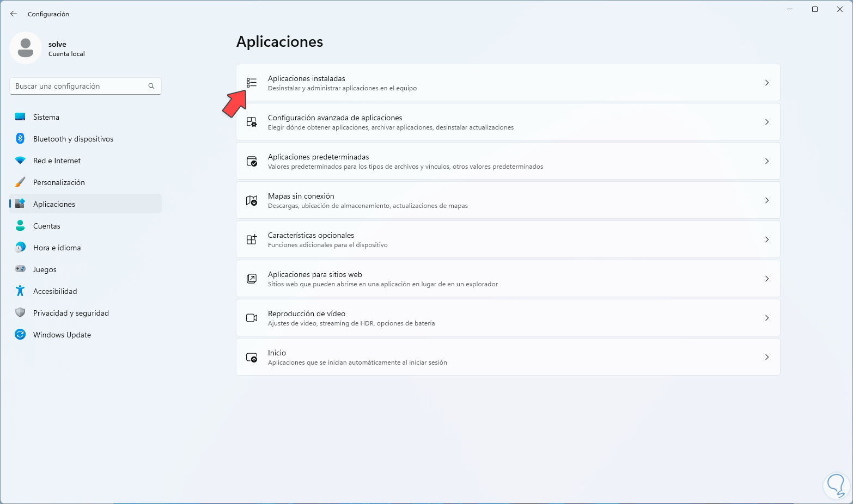Click the Reproducción de vídeo camera icon
Screen dimensions: 853x504
(x=251, y=318)
